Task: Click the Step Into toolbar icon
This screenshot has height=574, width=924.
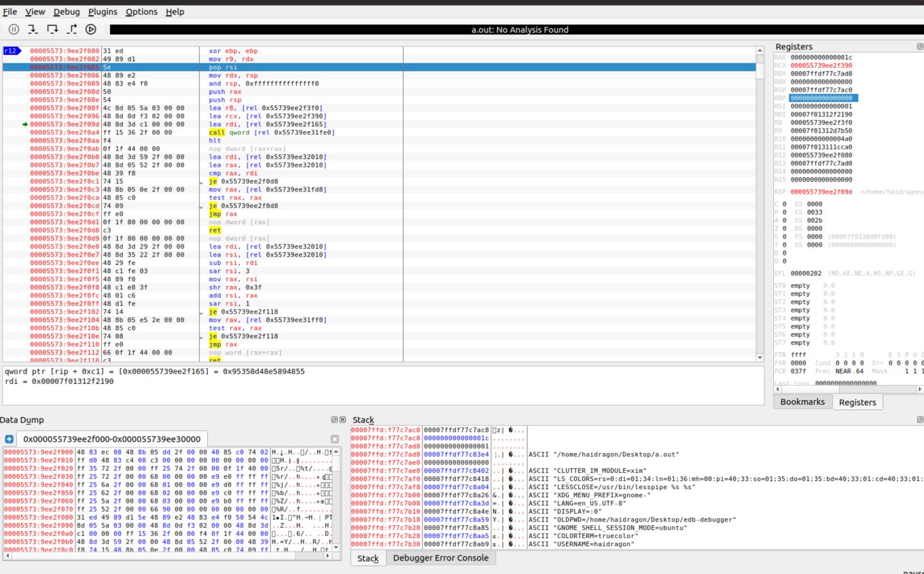Action: coord(33,29)
